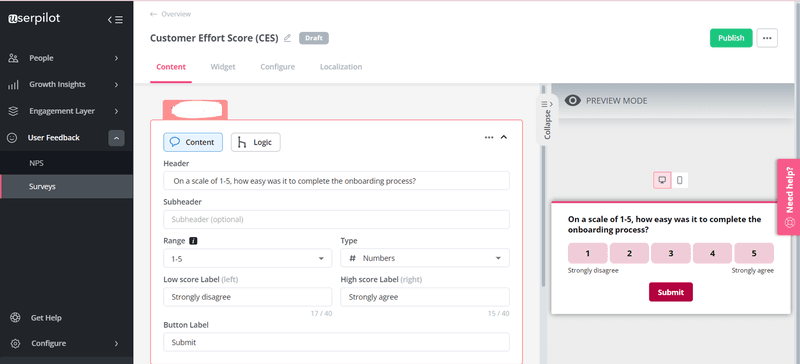Click the Configure gear icon in sidebar

15,344
